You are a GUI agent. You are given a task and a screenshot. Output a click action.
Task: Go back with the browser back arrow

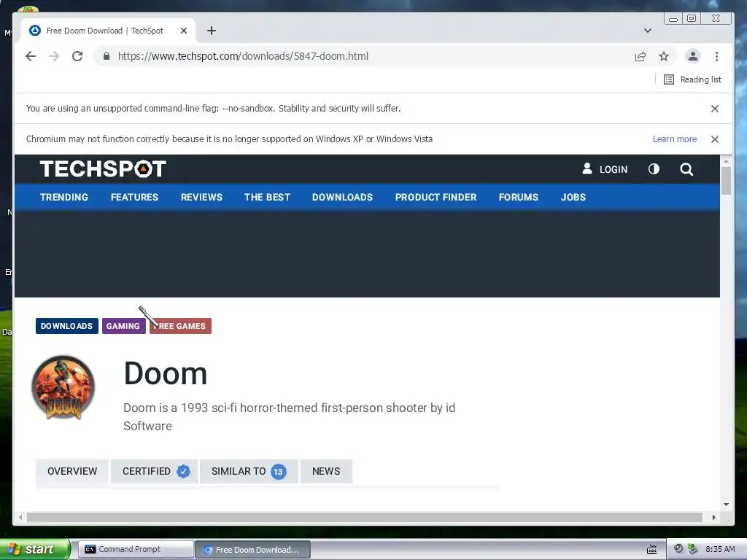point(31,56)
